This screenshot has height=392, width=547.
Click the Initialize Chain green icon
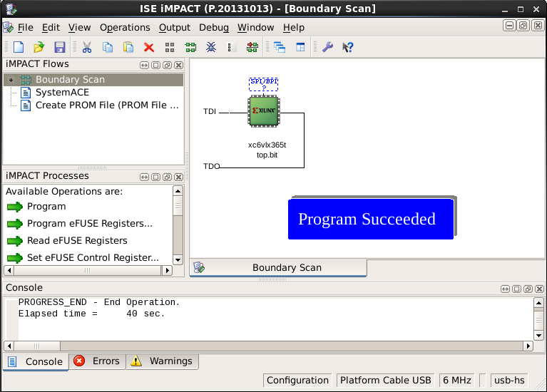[x=190, y=47]
